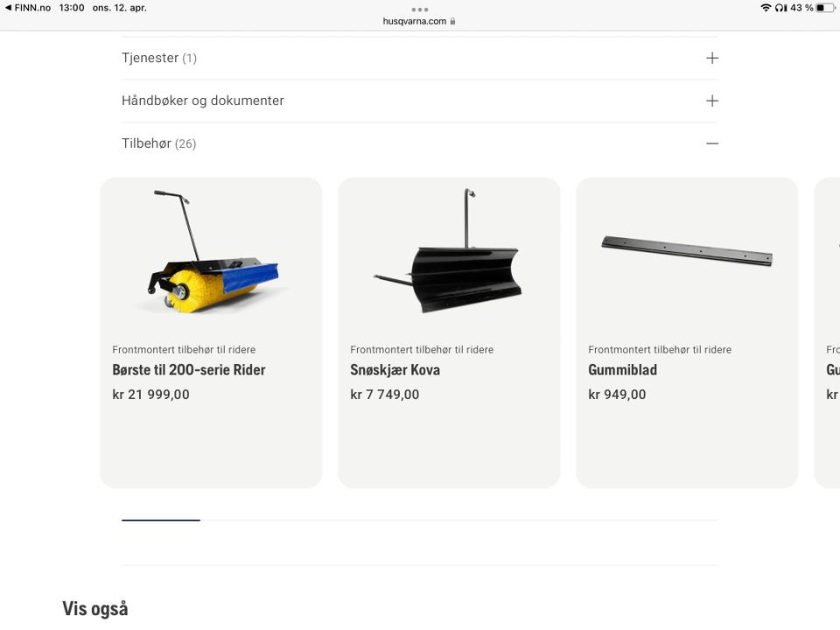Tap the Wi-Fi status icon

point(766,8)
